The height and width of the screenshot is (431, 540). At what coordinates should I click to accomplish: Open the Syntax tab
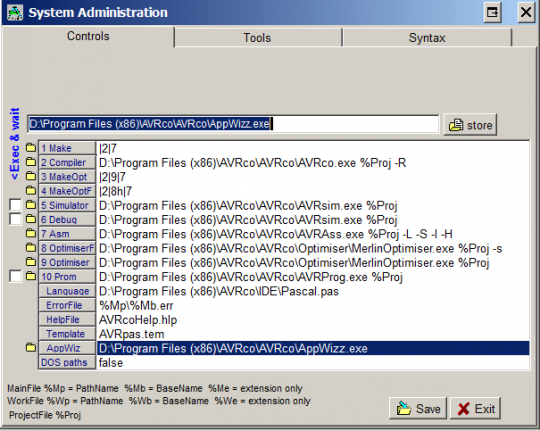tap(427, 38)
